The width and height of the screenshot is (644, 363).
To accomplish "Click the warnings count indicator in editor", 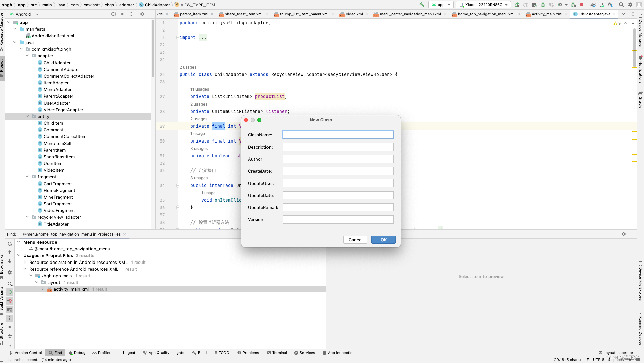I will pyautogui.click(x=617, y=23).
